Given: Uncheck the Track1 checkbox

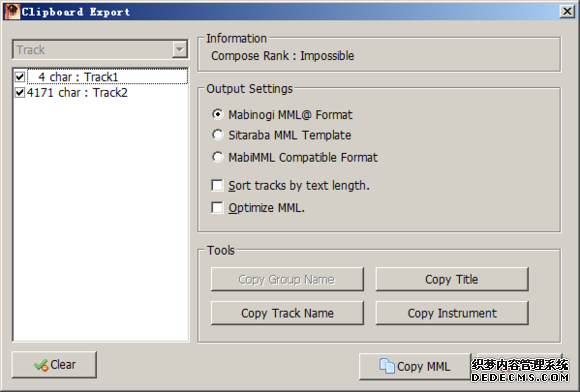Looking at the screenshot, I should (20, 77).
